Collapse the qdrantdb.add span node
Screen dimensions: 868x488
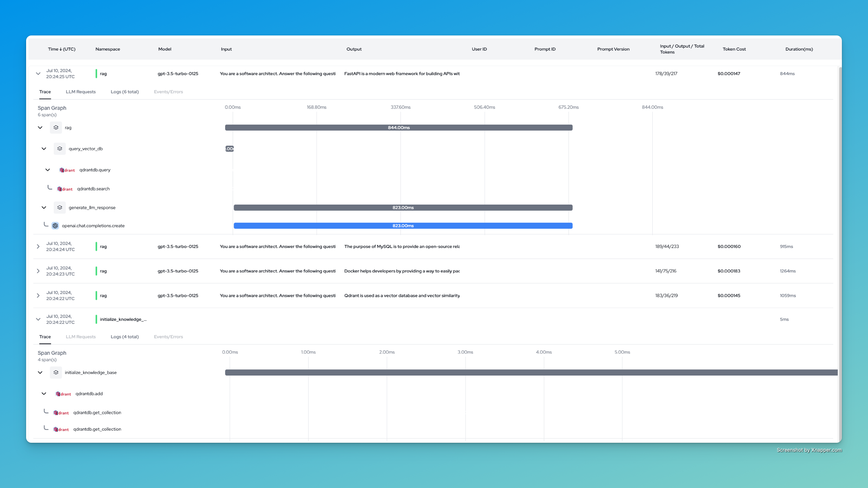coord(44,394)
